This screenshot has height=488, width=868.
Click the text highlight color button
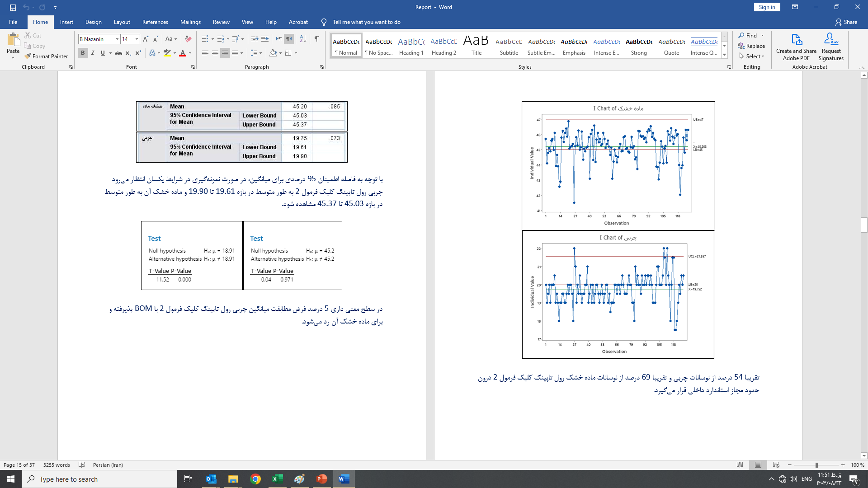tap(167, 53)
